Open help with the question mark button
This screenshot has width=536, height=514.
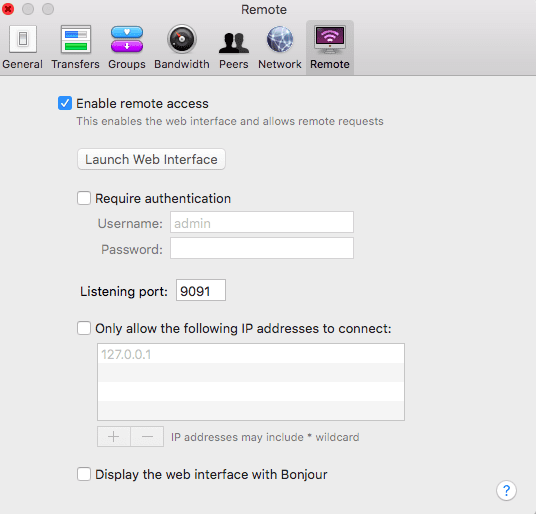pos(506,490)
